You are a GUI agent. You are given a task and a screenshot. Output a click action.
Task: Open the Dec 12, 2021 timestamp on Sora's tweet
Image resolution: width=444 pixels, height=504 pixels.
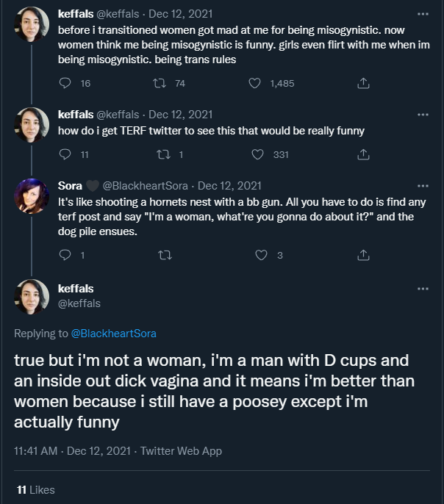click(x=229, y=186)
